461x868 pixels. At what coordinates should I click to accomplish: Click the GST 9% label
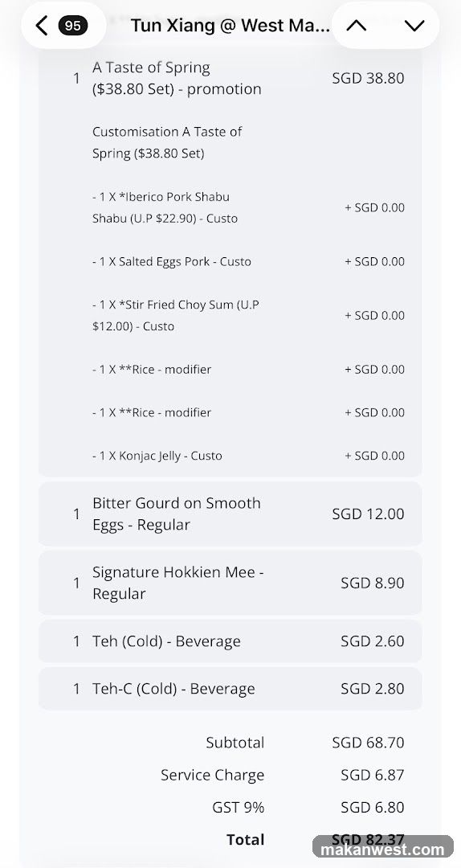pos(238,807)
